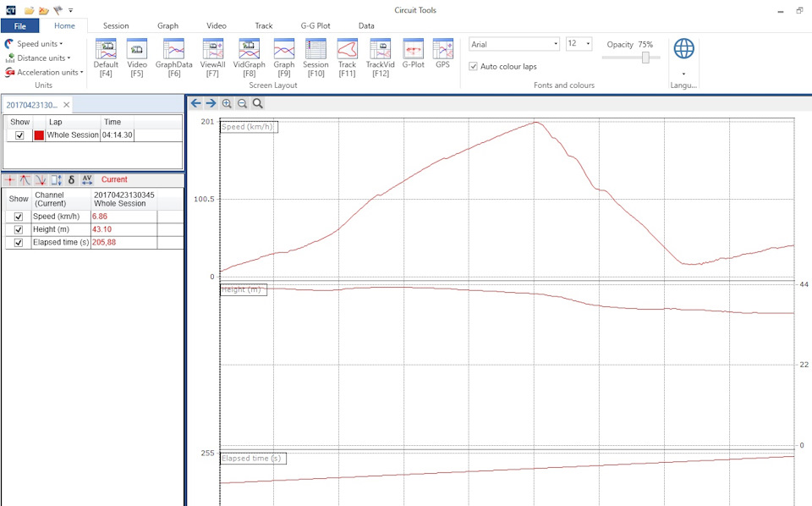Select the red crosshair current-value icon
Viewport: 812px width, 506px height.
[10, 179]
